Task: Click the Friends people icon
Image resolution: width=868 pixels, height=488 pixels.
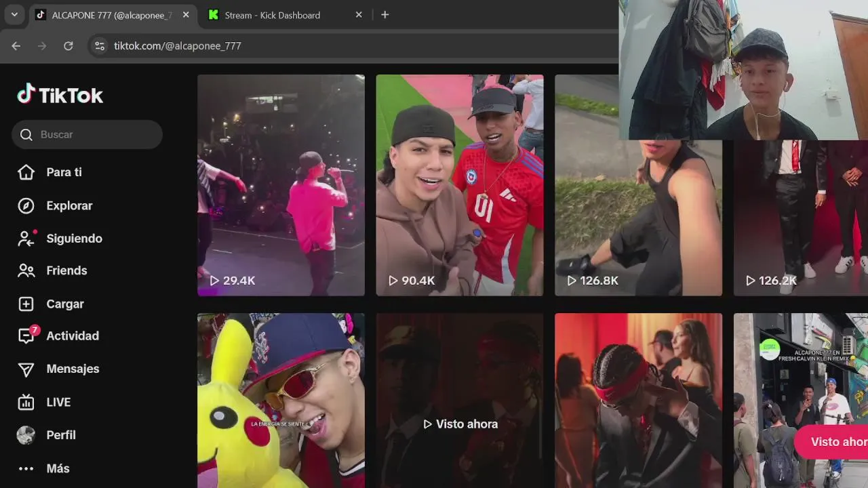Action: (26, 270)
